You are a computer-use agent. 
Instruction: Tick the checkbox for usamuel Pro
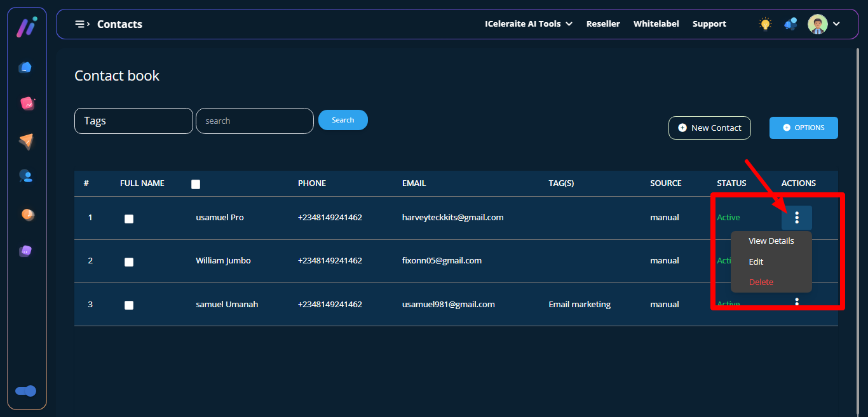coord(129,219)
